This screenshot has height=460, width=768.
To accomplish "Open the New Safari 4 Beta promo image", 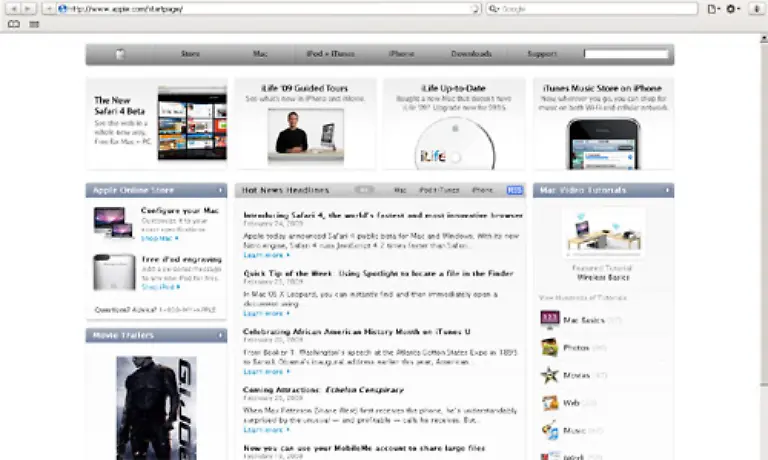I will 192,123.
